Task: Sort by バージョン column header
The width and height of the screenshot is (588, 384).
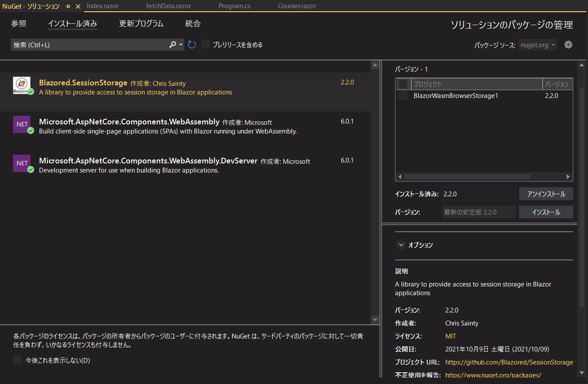Action: coord(558,84)
